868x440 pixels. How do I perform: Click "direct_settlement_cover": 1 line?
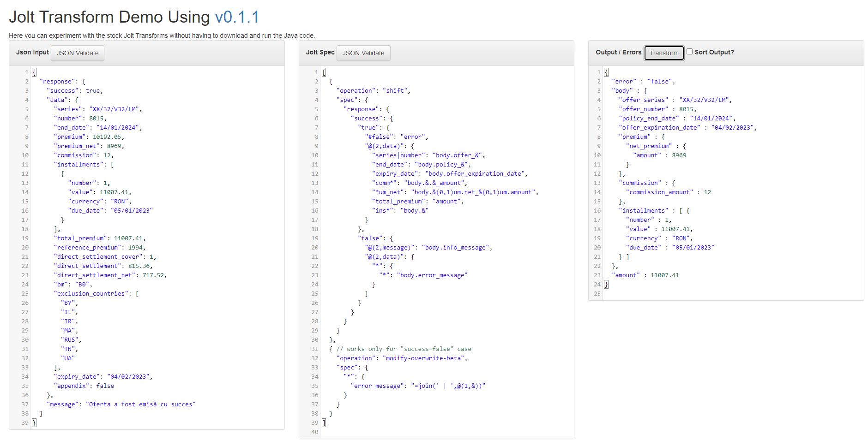coord(105,257)
